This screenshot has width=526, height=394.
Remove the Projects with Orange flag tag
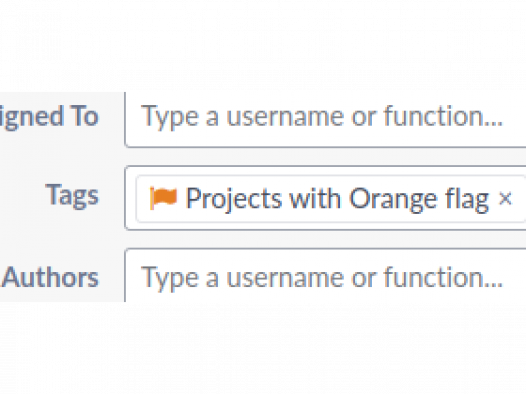(x=505, y=198)
